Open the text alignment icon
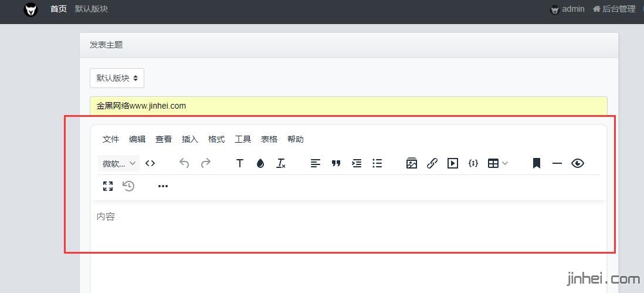Image resolution: width=644 pixels, height=293 pixels. (x=316, y=163)
